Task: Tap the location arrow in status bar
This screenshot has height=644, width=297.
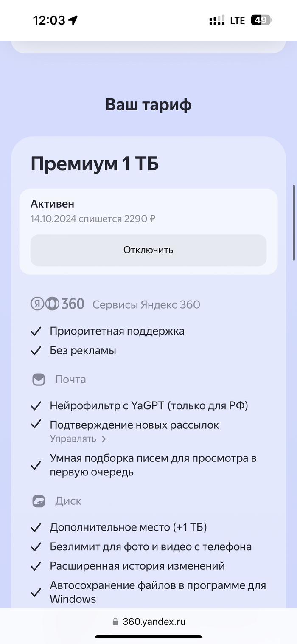Action: tap(73, 20)
